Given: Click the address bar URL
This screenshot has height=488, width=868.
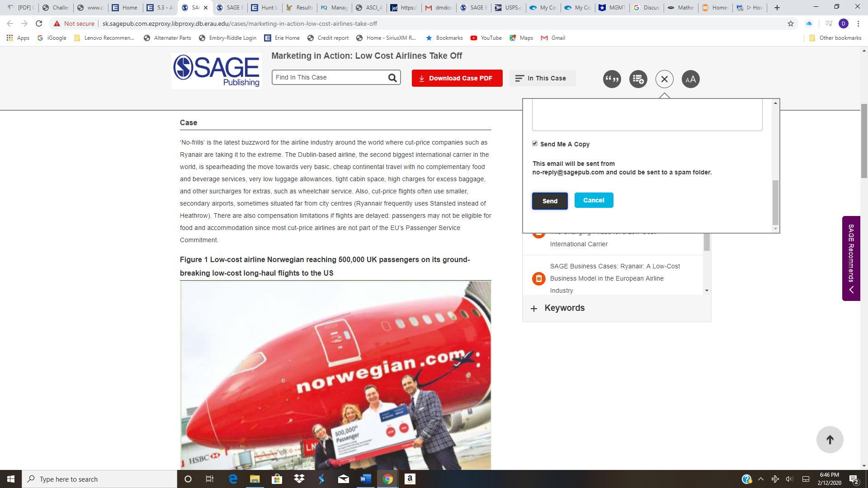Looking at the screenshot, I should click(x=240, y=23).
